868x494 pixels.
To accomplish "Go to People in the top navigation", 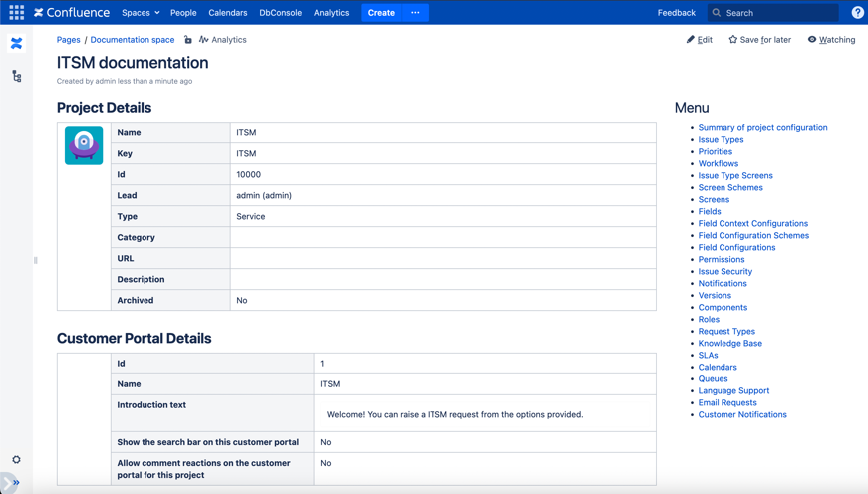I will point(183,13).
